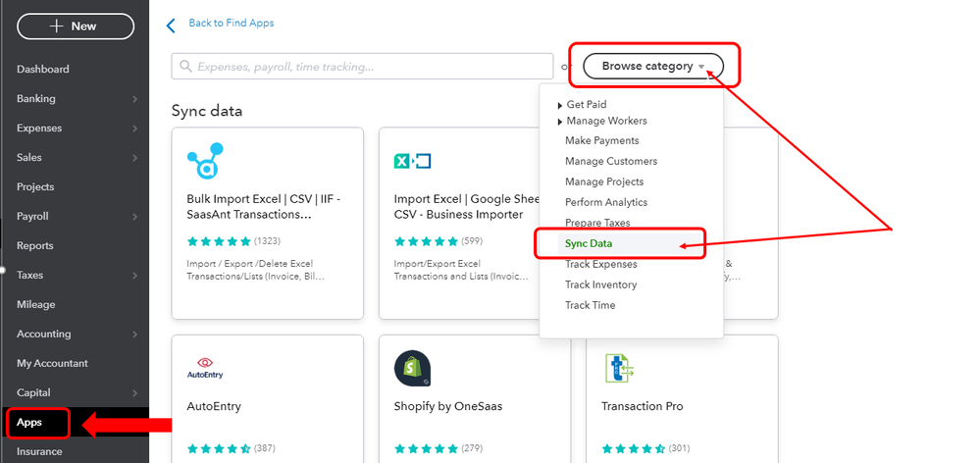
Task: Click the AutoEntry eye logo
Action: click(x=205, y=368)
